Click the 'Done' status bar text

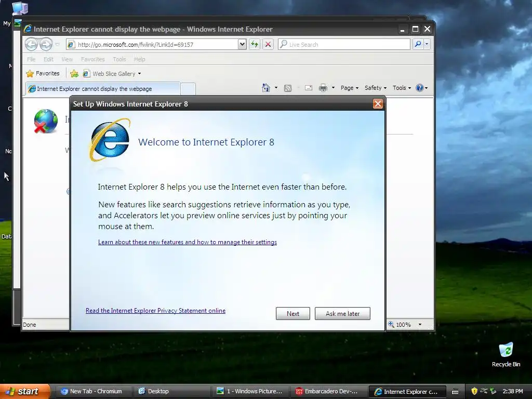(x=30, y=325)
